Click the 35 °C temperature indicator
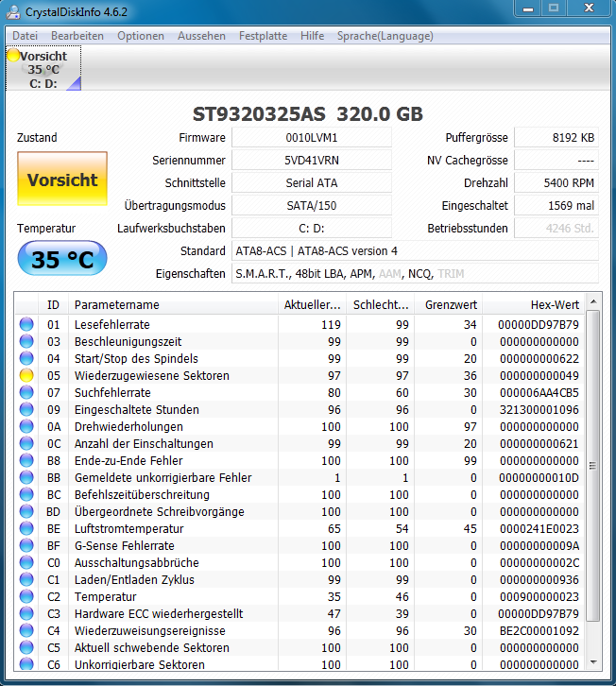 (62, 259)
